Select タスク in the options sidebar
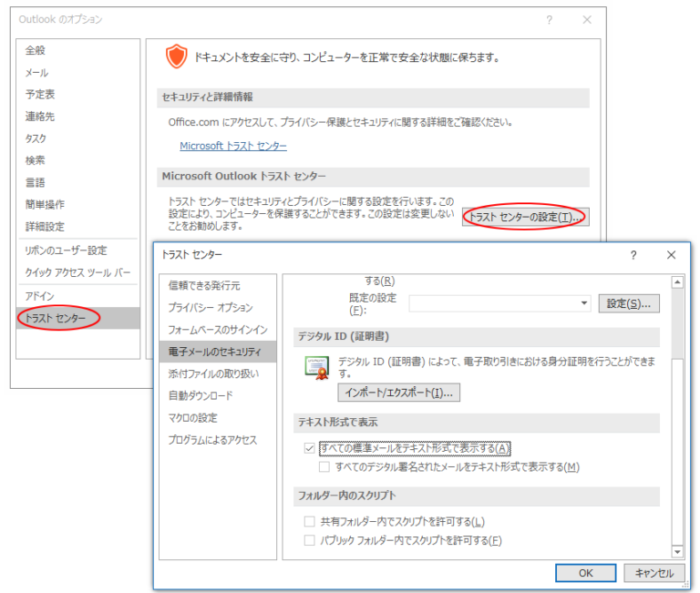700x593 pixels. coord(36,138)
